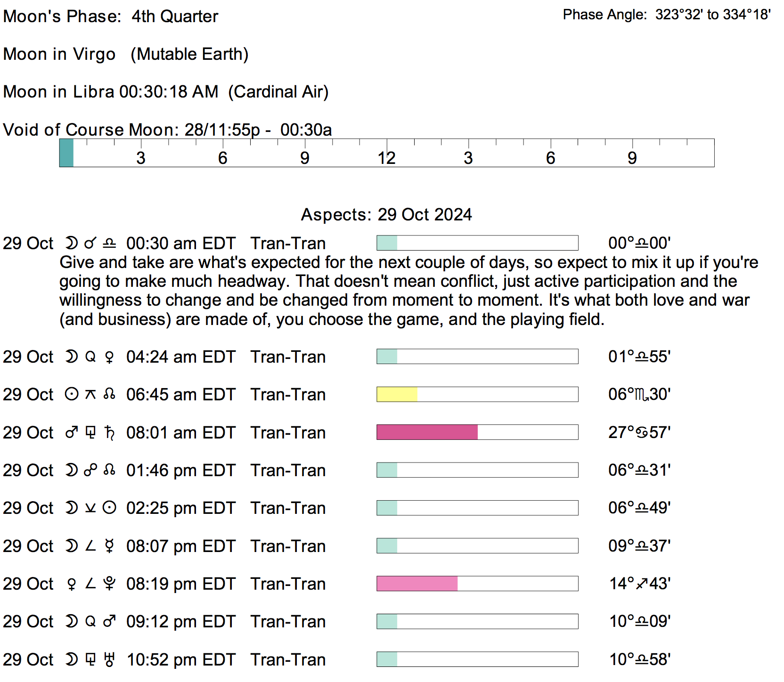This screenshot has height=682, width=784.
Task: Click the opposition symbol in the 01:46 pm row
Action: click(90, 470)
